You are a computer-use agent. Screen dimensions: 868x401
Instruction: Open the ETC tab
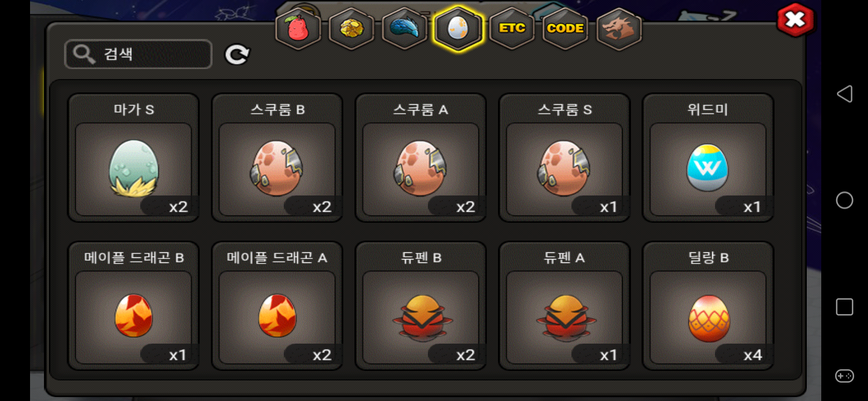(512, 29)
